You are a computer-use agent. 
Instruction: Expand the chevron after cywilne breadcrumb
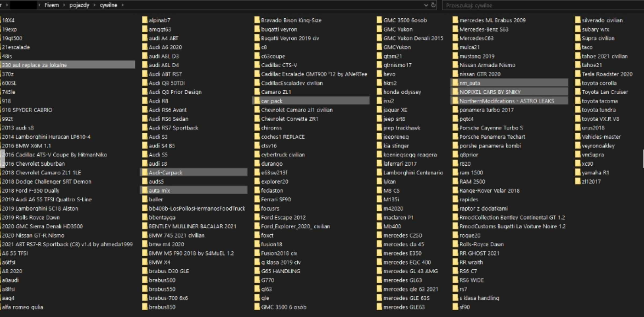(123, 5)
